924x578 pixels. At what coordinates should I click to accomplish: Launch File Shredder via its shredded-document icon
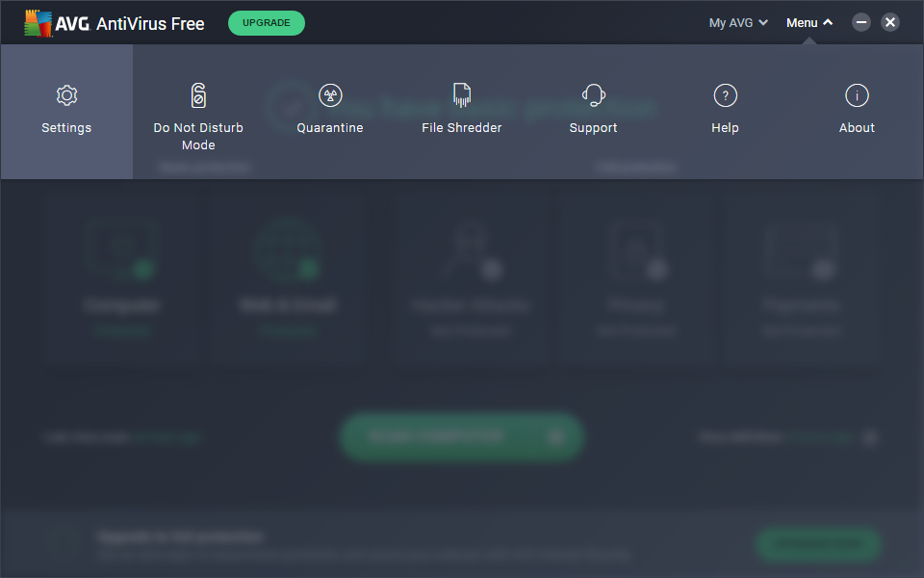click(x=462, y=95)
